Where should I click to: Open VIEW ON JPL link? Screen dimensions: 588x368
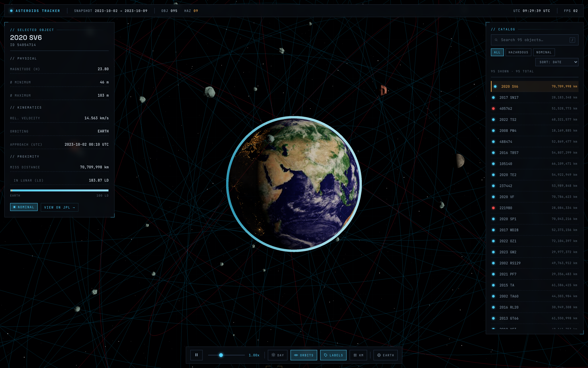[x=59, y=207]
